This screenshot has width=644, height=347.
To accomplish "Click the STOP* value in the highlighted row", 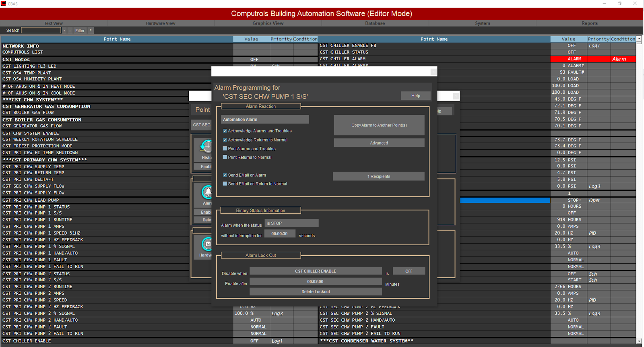I will coord(568,200).
